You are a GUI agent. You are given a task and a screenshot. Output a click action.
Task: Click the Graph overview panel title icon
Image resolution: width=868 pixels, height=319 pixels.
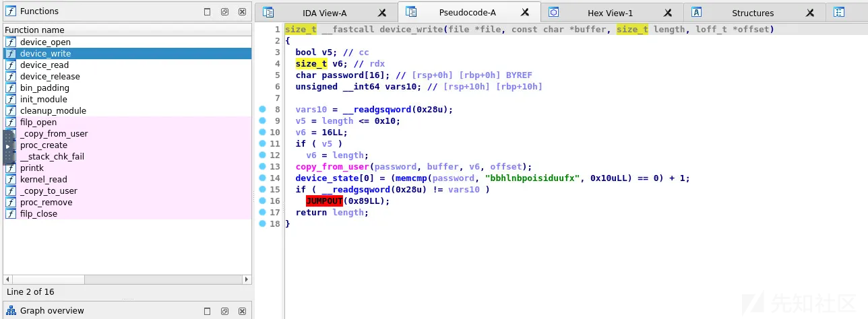(x=11, y=310)
